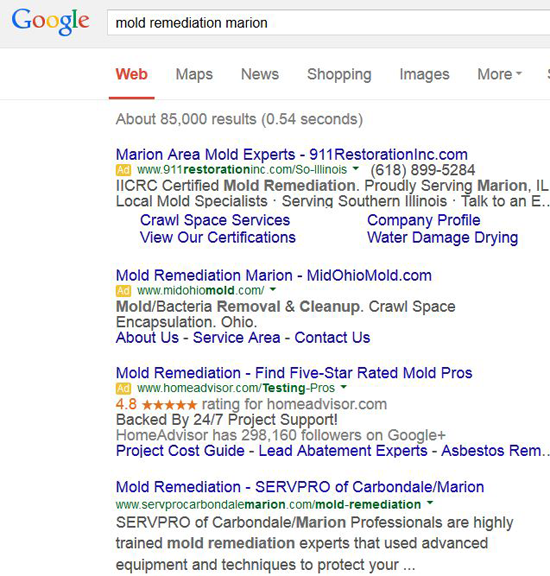Open the More search options menu
The image size is (550, 576).
coord(499,74)
